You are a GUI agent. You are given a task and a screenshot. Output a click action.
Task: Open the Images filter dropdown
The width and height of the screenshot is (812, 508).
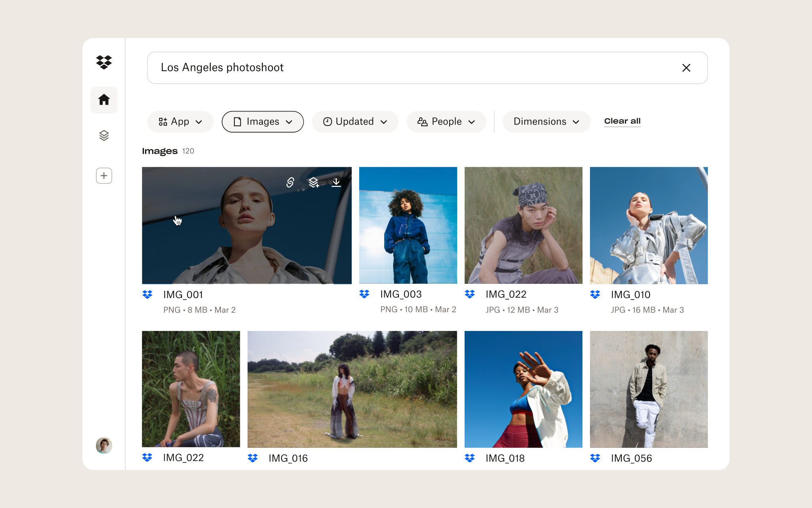pos(262,121)
